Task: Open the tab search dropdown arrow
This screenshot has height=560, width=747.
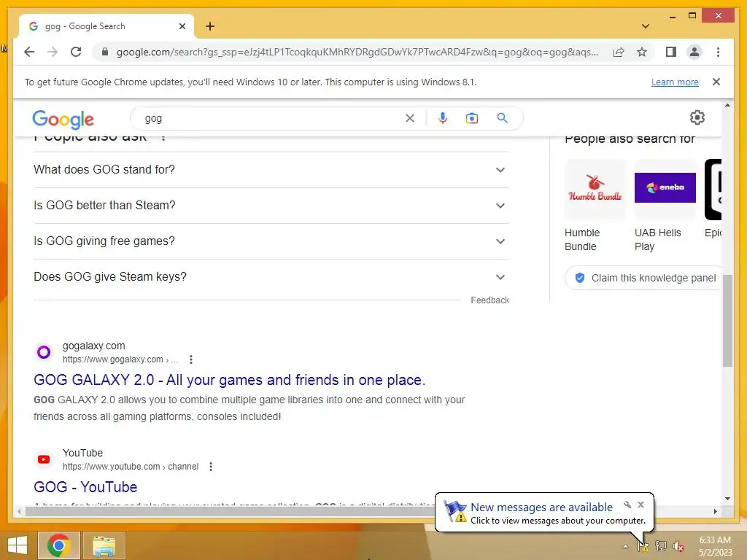Action: [646, 26]
